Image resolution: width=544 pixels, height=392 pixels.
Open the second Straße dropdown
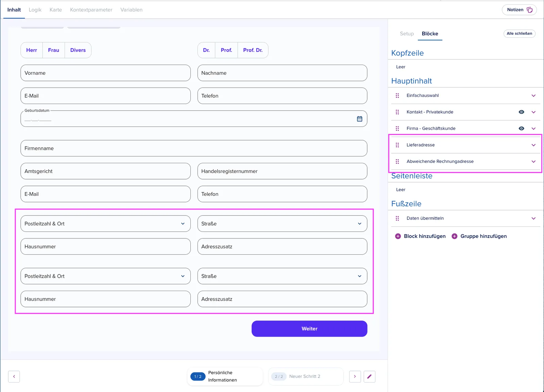click(x=282, y=276)
